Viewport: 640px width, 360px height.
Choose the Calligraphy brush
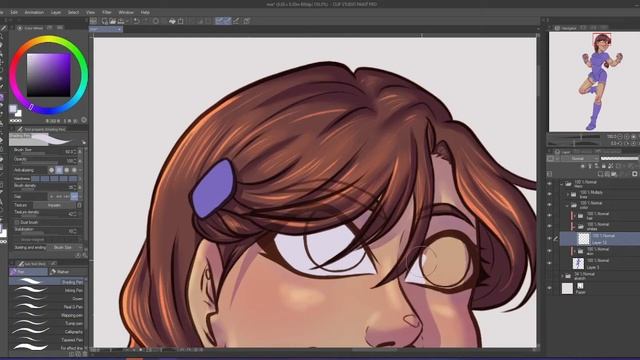coord(48,331)
